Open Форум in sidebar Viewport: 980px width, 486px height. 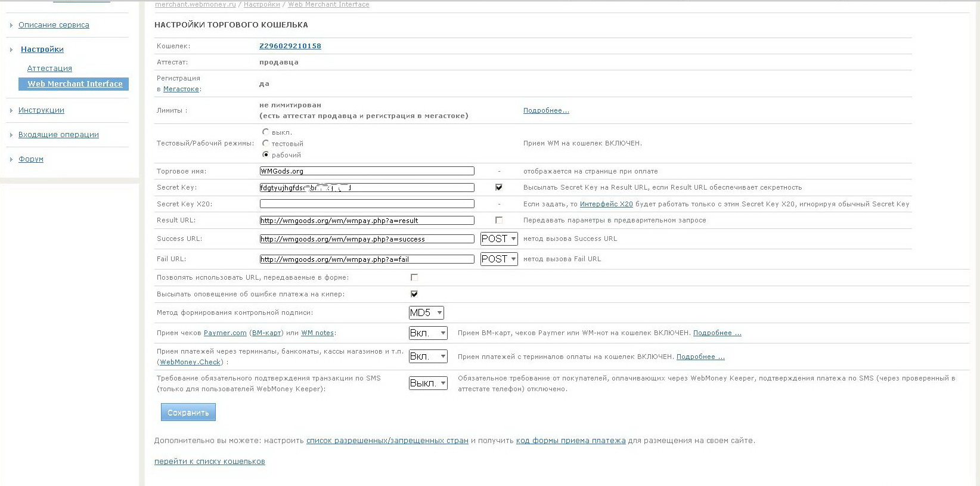[31, 159]
